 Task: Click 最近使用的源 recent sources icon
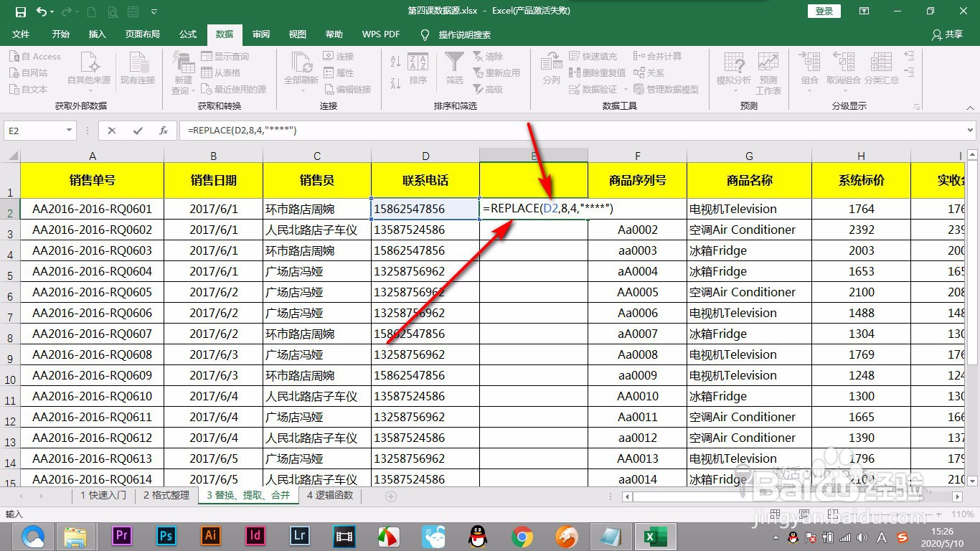[207, 90]
